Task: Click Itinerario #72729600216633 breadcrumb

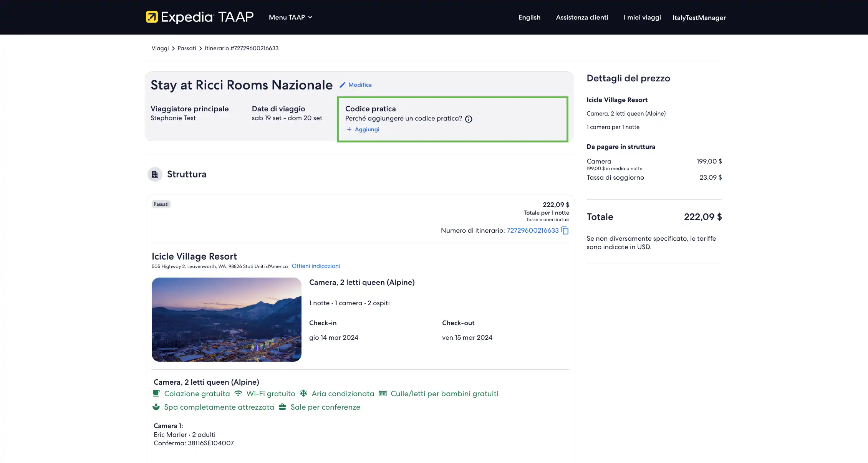Action: (x=242, y=48)
